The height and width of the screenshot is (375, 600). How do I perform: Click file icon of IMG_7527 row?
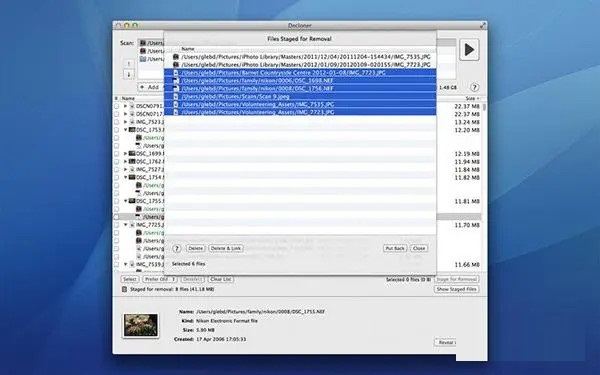tap(132, 169)
